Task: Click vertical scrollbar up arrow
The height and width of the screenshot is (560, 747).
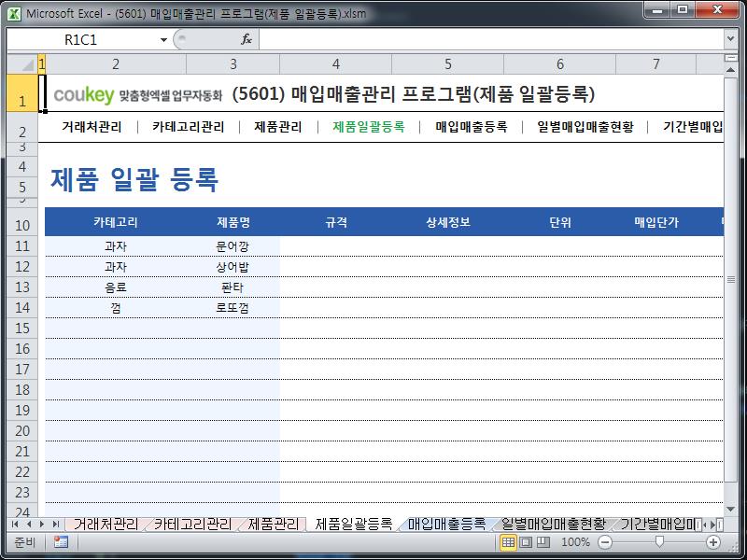Action: click(x=730, y=70)
